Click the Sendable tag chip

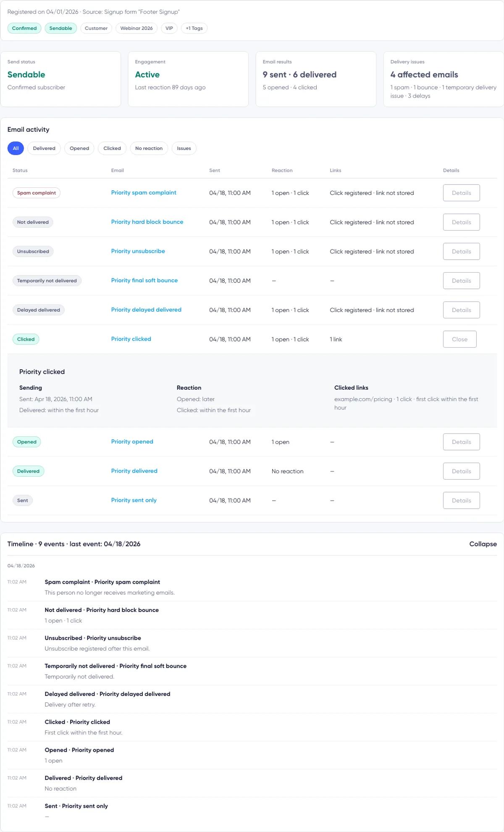pos(60,28)
